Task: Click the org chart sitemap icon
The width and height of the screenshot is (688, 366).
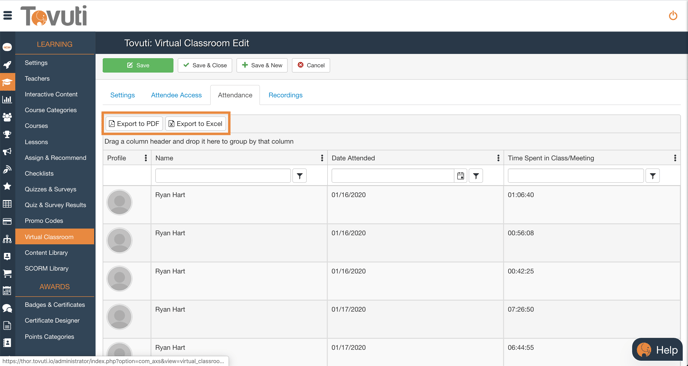Action: click(x=7, y=239)
